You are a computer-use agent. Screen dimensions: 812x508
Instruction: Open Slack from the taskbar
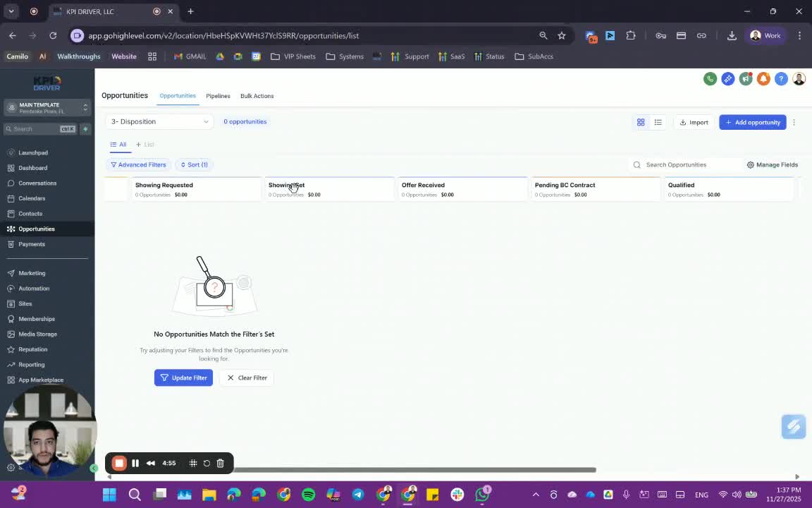click(457, 494)
